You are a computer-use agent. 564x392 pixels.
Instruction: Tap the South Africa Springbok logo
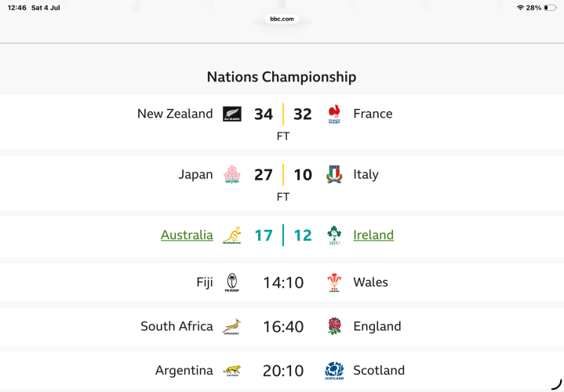pos(232,327)
